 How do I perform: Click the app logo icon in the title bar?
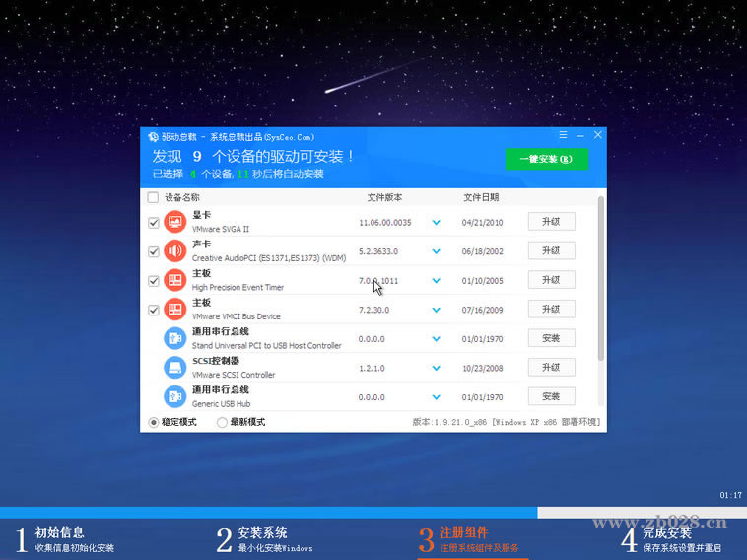point(153,137)
